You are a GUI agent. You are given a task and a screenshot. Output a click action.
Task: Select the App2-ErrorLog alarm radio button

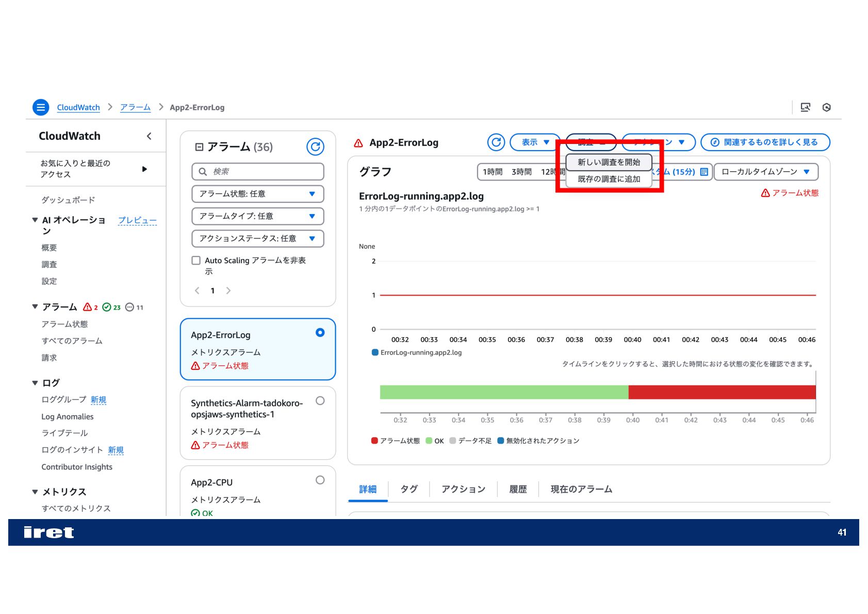point(320,333)
